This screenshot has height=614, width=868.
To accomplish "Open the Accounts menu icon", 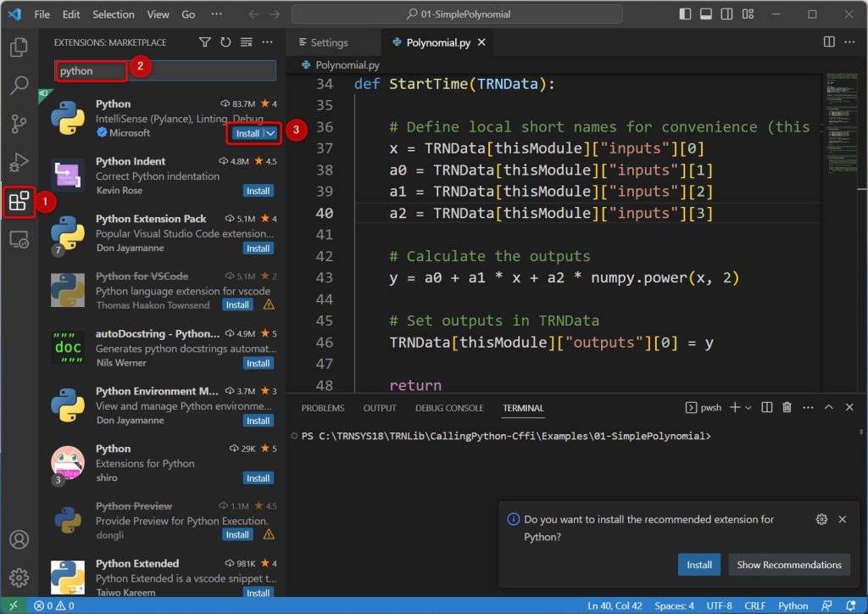I will click(19, 539).
